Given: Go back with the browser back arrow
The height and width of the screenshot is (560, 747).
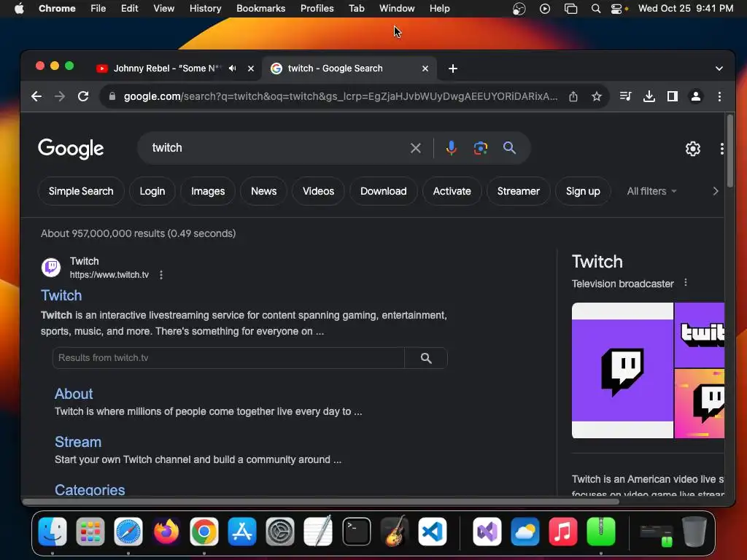Looking at the screenshot, I should tap(36, 97).
